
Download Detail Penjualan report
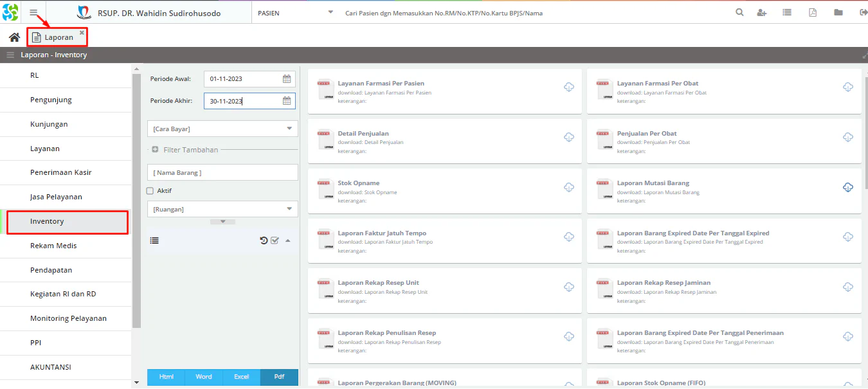tap(569, 138)
